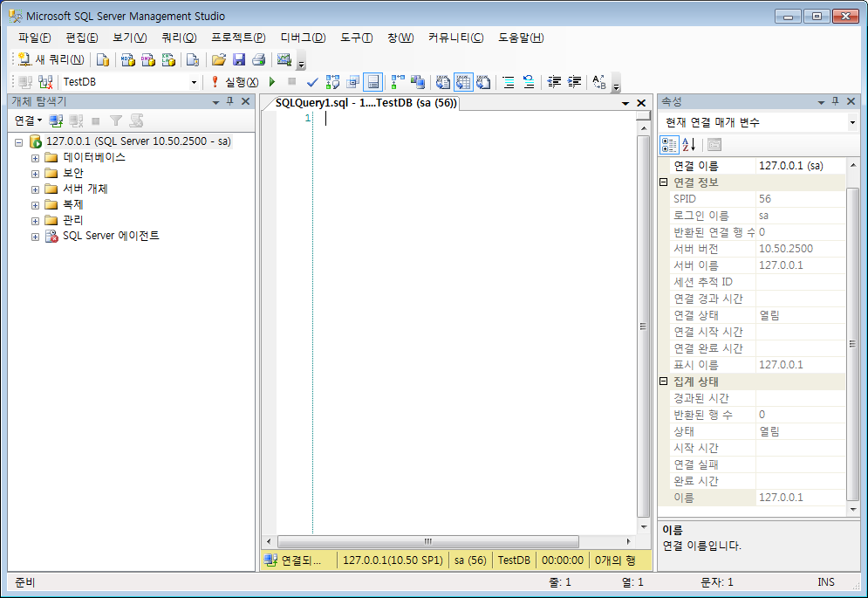Increase the line indent
This screenshot has width=868, height=598.
tap(575, 82)
